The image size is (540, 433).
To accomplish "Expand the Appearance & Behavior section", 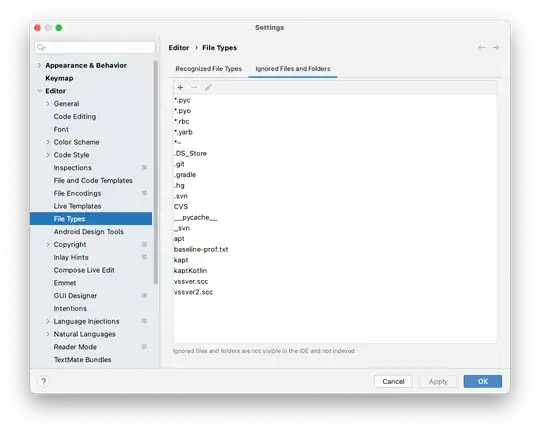I will 39,65.
